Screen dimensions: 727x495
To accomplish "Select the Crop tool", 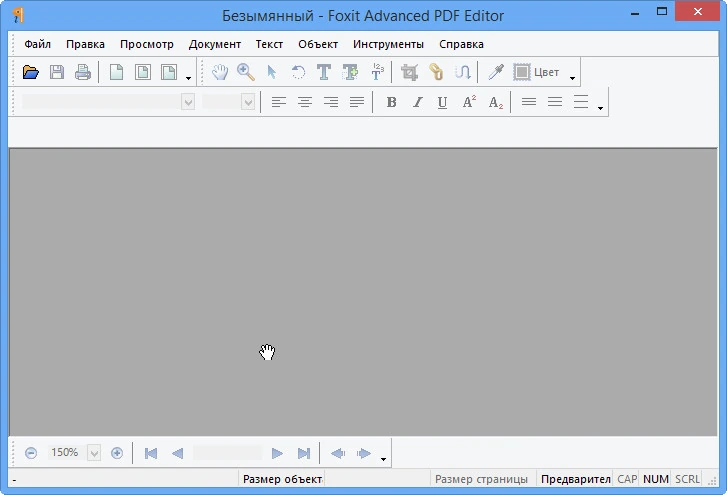I will 409,72.
